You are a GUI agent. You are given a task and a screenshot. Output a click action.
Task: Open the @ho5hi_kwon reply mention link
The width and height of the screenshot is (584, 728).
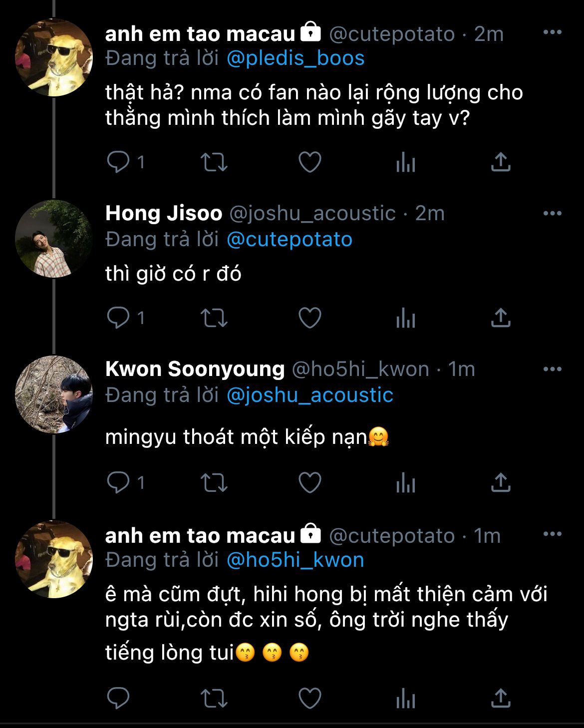(x=295, y=560)
